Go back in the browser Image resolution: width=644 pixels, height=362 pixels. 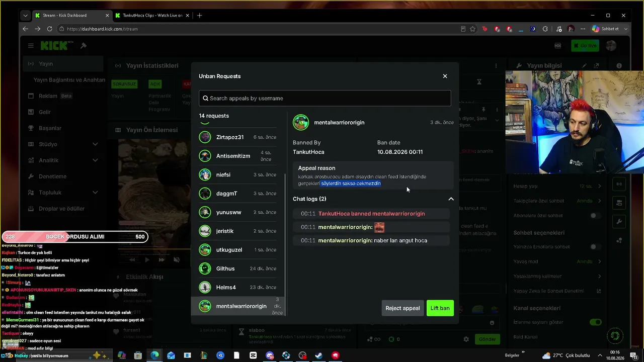[25, 29]
